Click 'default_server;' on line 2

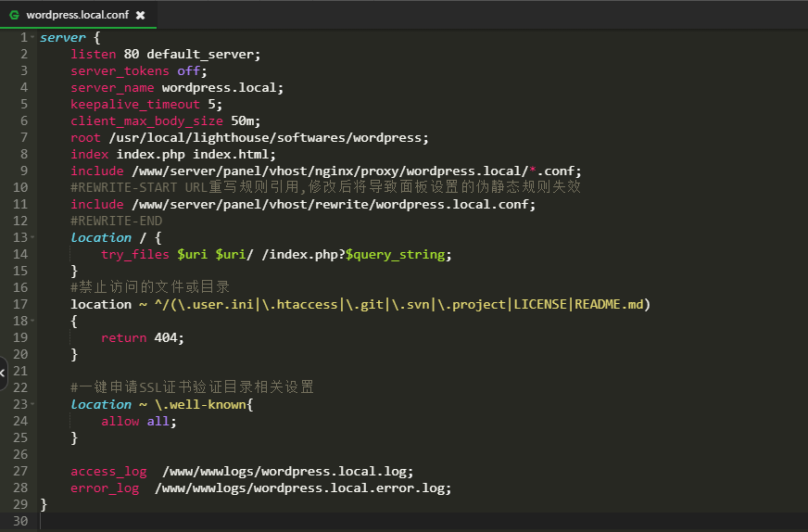204,54
